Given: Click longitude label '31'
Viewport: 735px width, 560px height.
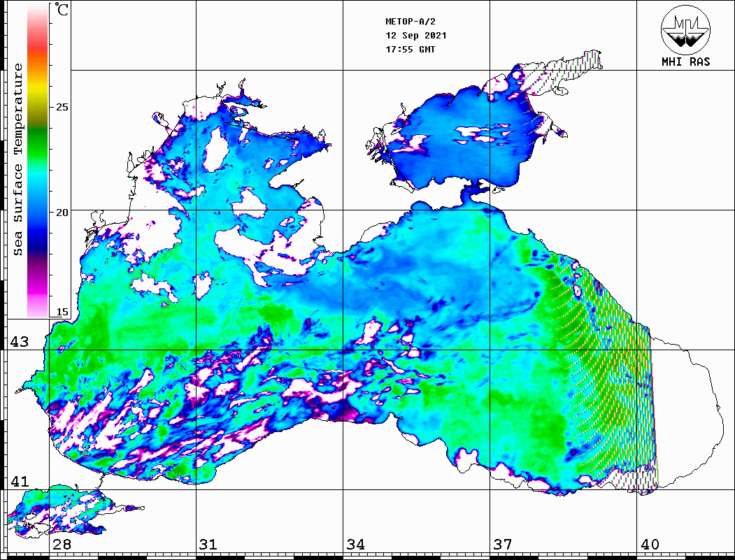Looking at the screenshot, I should click(x=208, y=545).
